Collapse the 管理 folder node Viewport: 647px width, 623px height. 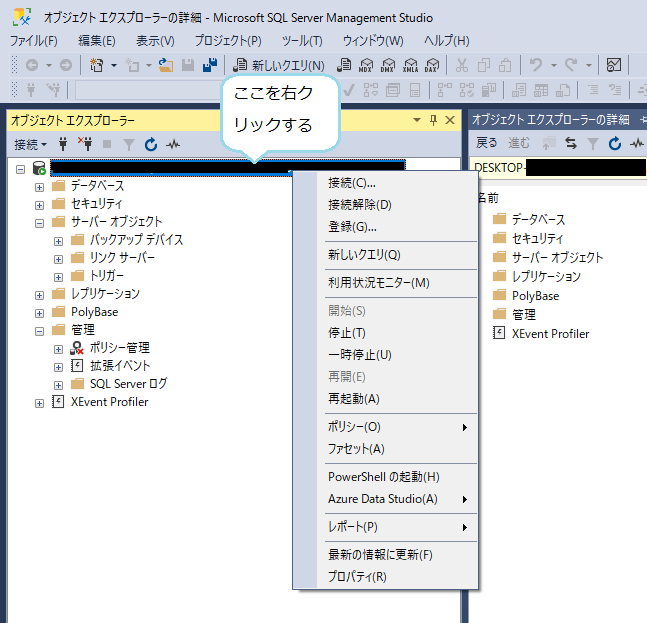[39, 331]
